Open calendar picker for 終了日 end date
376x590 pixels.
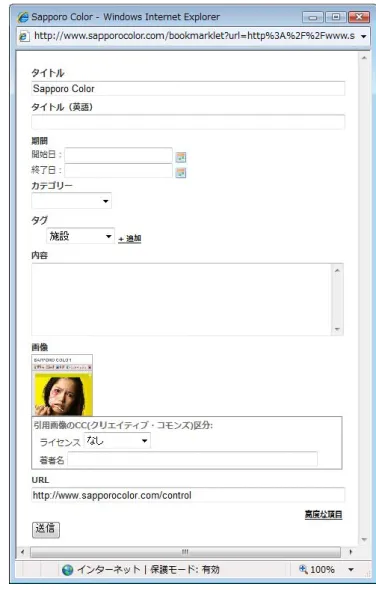point(181,173)
